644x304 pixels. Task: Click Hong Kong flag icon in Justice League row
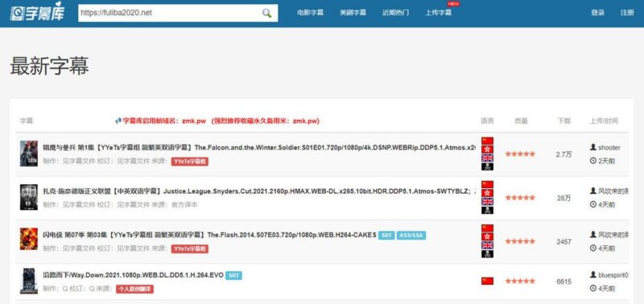(488, 193)
